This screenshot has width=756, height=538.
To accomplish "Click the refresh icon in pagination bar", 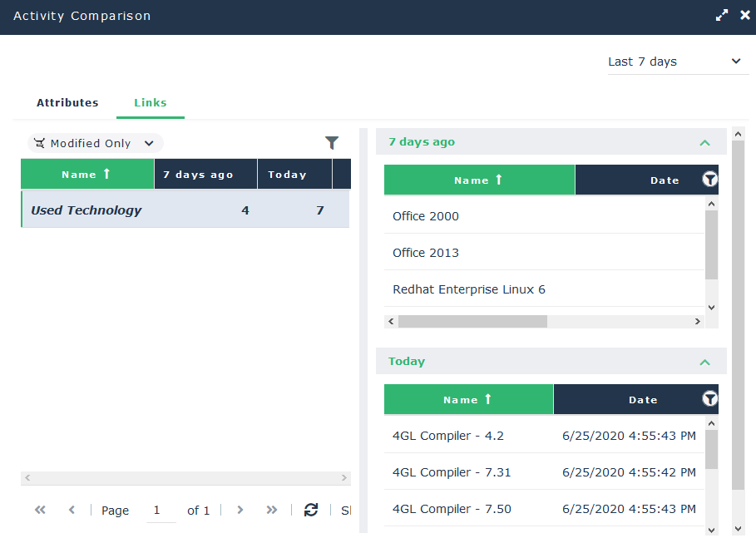I will pos(311,510).
